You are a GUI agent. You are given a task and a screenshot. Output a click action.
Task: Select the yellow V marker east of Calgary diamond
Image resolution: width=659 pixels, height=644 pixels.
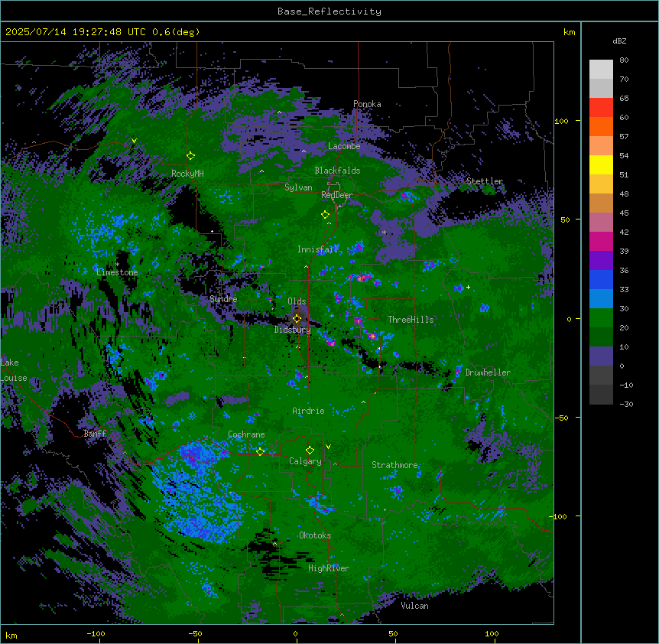pyautogui.click(x=328, y=447)
